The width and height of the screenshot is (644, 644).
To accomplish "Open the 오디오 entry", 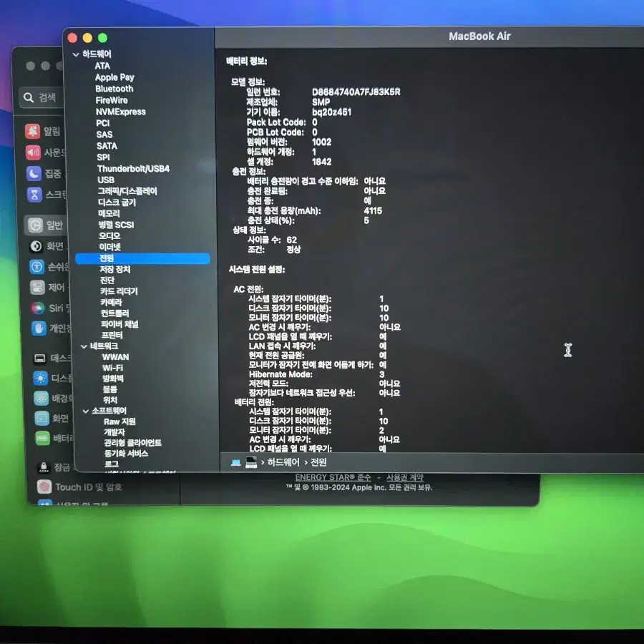I will tap(109, 235).
